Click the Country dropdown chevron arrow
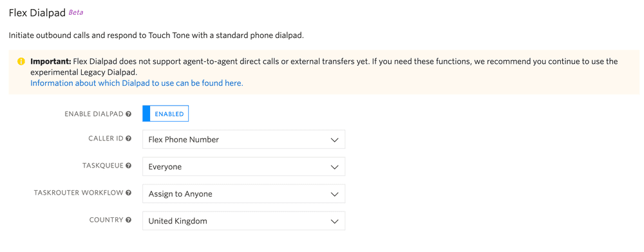Viewport: 644px width, 252px height. (334, 221)
